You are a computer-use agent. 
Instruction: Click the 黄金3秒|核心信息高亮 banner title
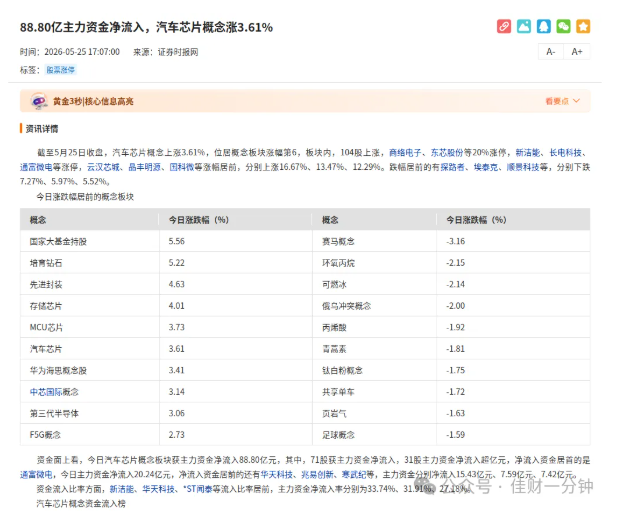(93, 101)
